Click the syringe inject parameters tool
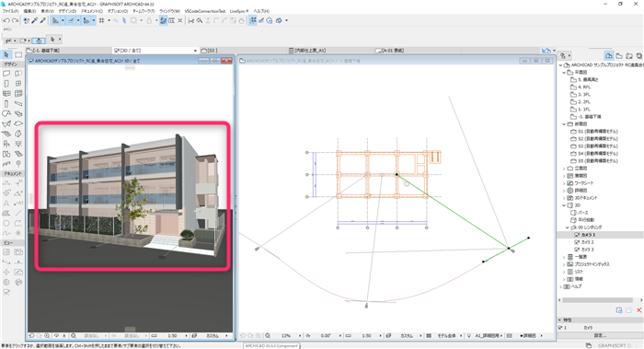Screen dimensions: 644x349 (42, 20)
